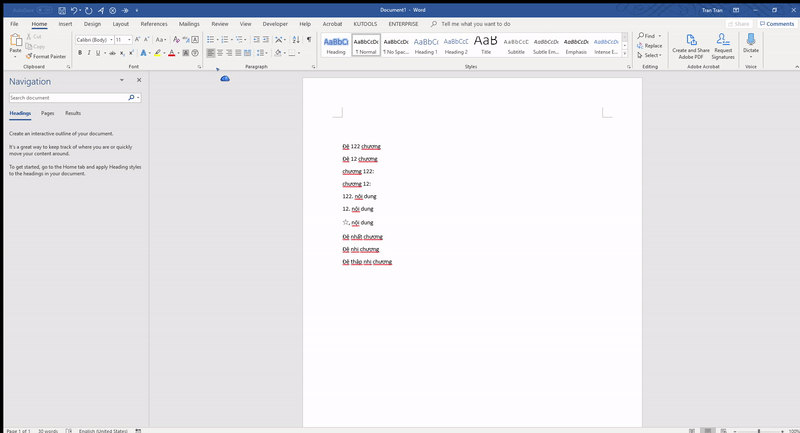Apply bold formatting
This screenshot has height=433, width=800.
click(x=81, y=53)
